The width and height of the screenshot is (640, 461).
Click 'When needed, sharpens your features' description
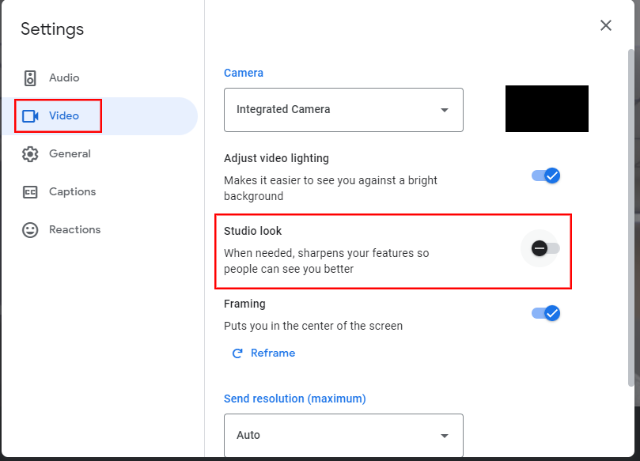(327, 261)
